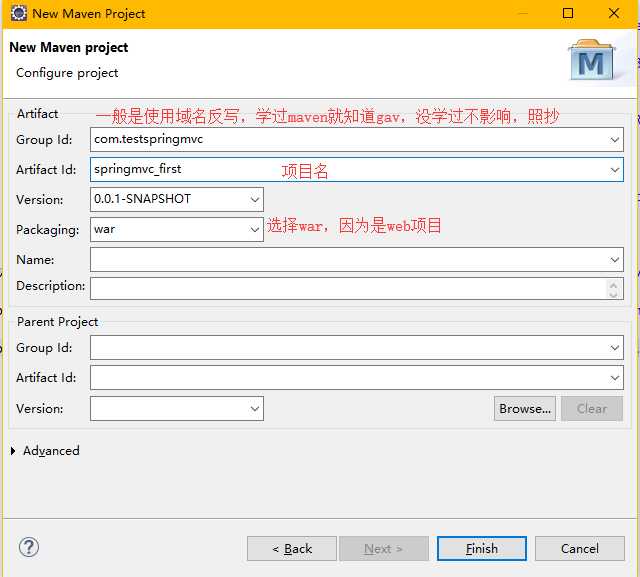Open the Parent Project Artifact Id dropdown
The width and height of the screenshot is (640, 577).
[x=614, y=378]
